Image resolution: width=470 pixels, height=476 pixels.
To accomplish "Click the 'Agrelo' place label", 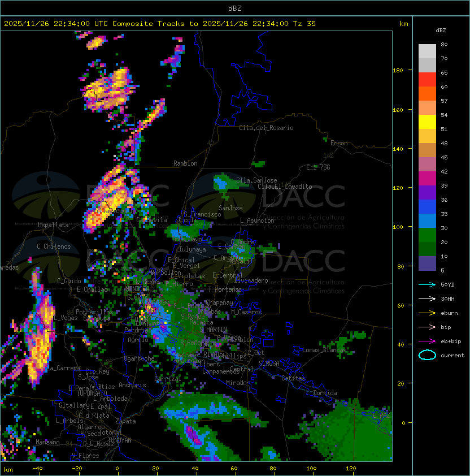I will [138, 340].
